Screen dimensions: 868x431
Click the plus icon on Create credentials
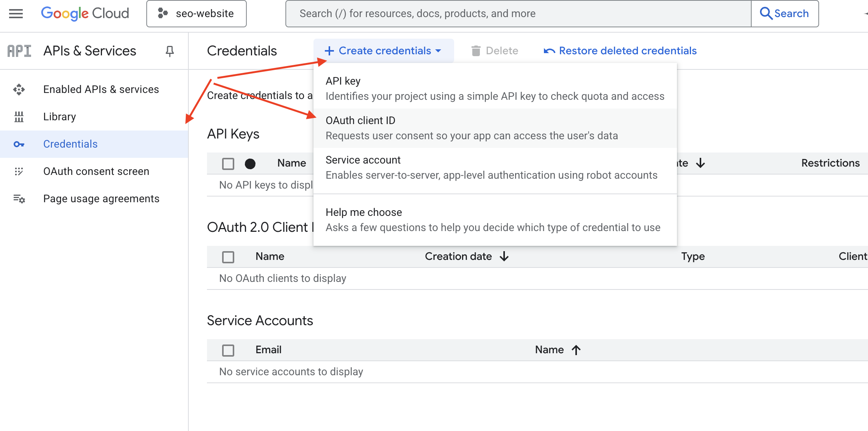[x=329, y=51]
